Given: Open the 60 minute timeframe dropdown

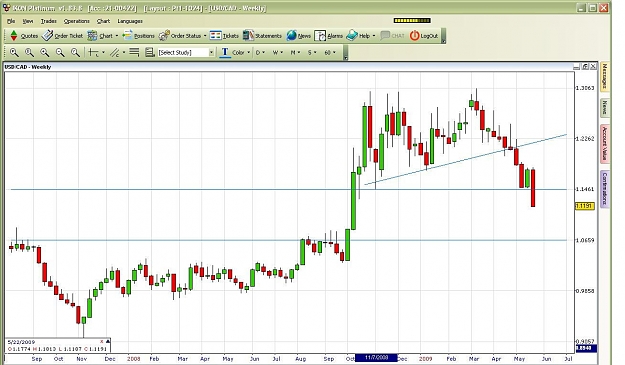Looking at the screenshot, I should pos(330,53).
